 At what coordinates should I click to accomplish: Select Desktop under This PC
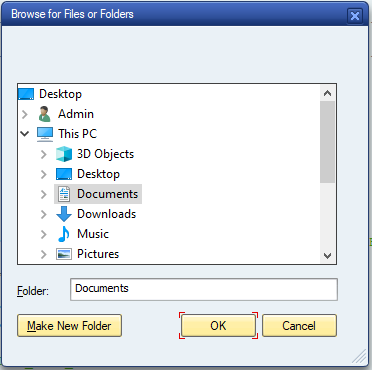[98, 174]
